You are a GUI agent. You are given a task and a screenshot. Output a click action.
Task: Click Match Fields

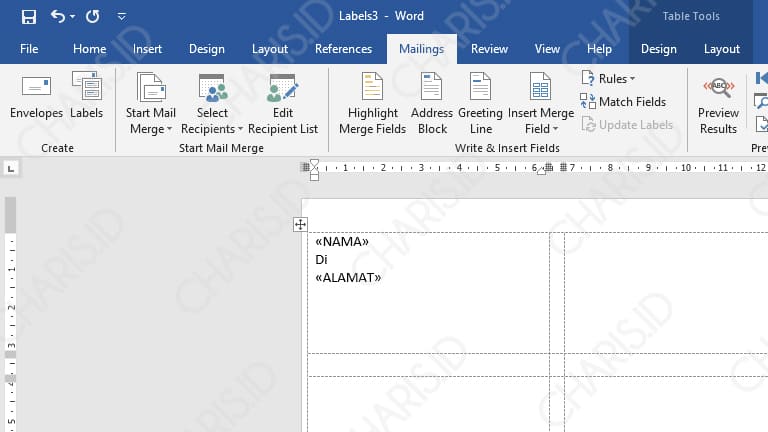623,102
